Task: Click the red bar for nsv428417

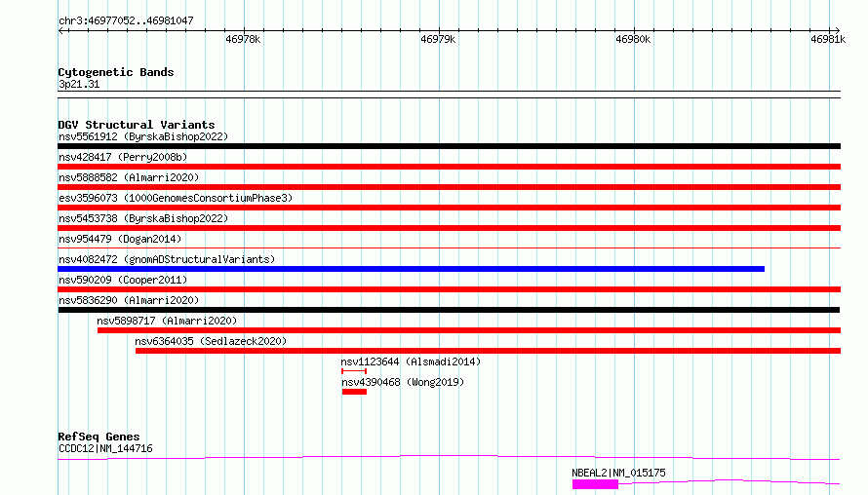Action: click(449, 167)
